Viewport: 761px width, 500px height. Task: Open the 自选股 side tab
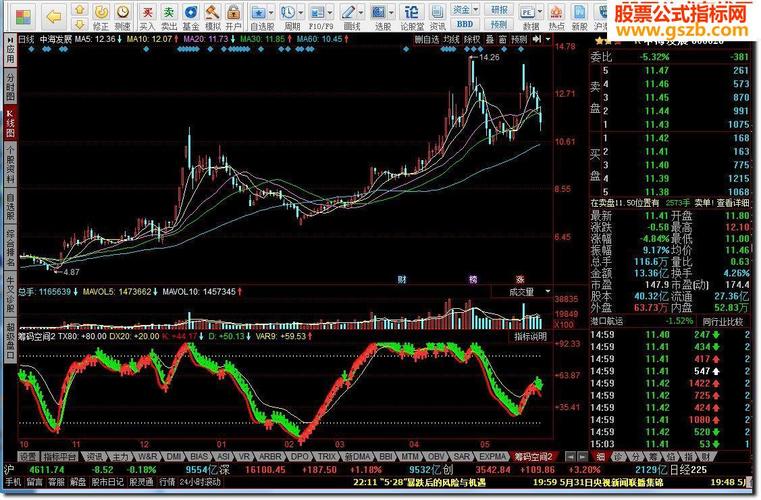10,206
